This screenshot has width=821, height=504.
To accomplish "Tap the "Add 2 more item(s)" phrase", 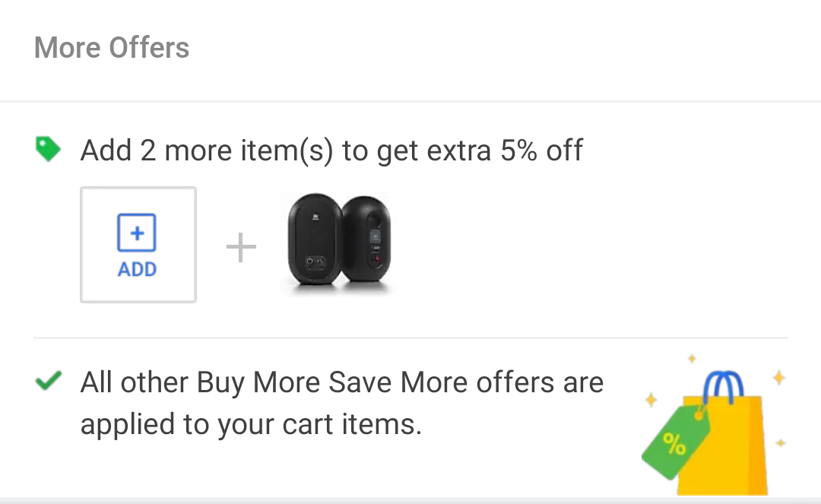I will coord(207,151).
